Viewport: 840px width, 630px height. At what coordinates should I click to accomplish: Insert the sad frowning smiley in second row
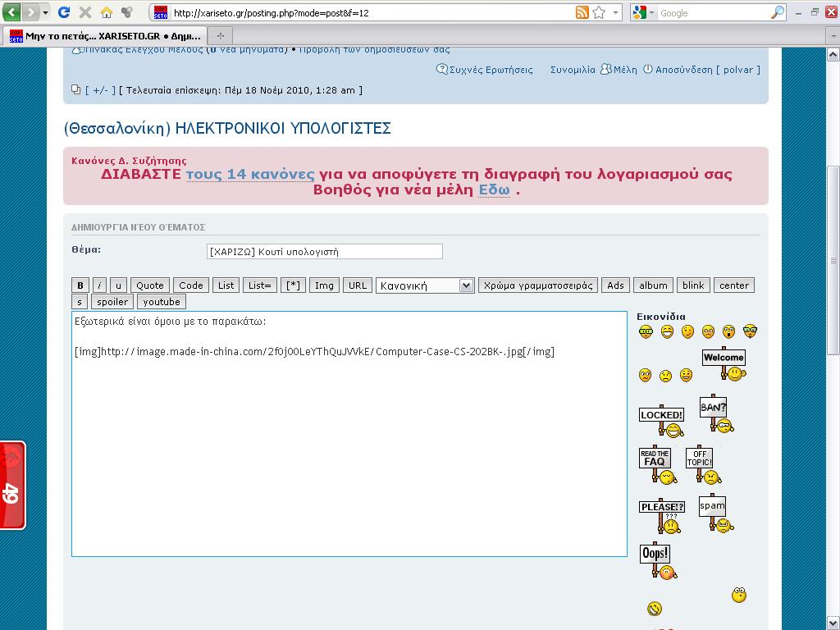[665, 376]
